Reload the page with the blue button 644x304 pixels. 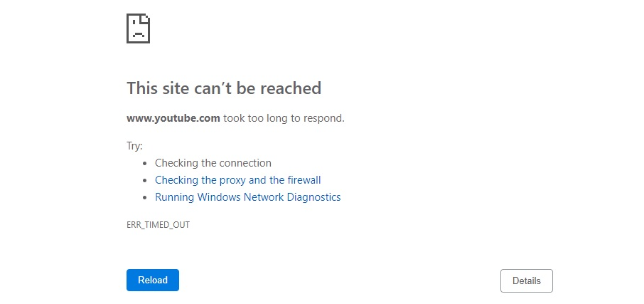click(x=153, y=280)
